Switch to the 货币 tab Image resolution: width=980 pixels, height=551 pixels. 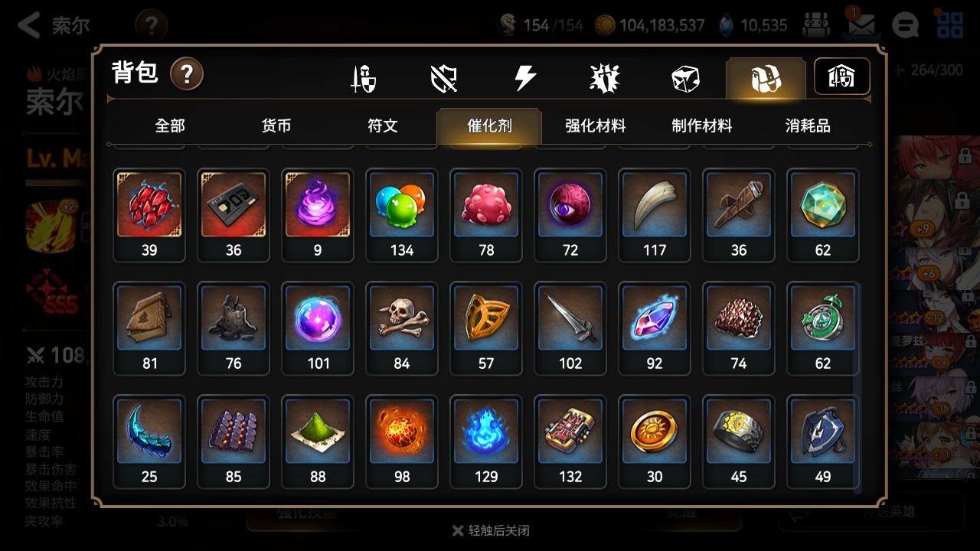click(276, 126)
